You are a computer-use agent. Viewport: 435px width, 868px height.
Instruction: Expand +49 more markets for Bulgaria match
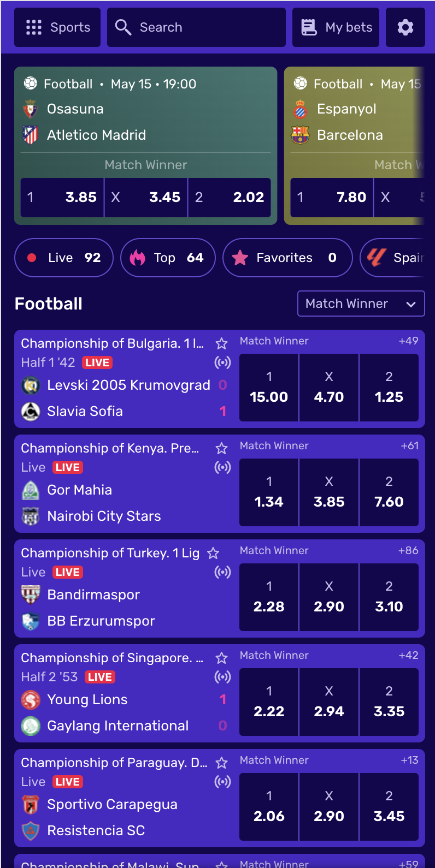(408, 341)
